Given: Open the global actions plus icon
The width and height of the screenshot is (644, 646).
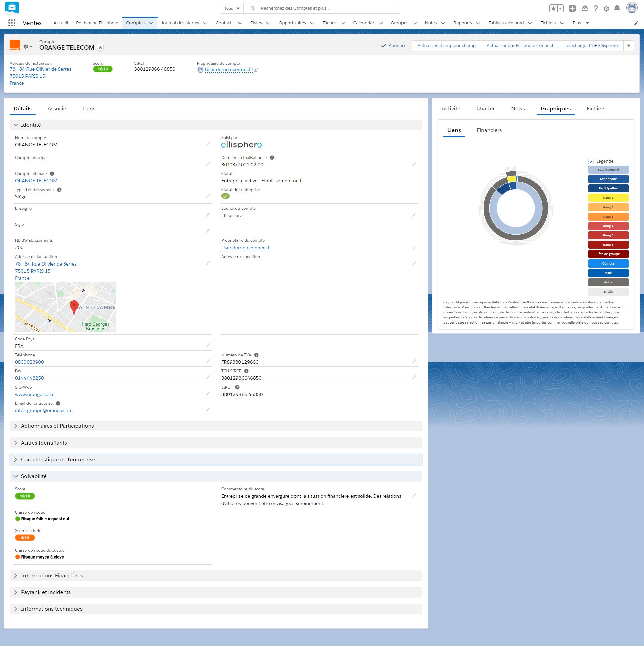Looking at the screenshot, I should 572,8.
